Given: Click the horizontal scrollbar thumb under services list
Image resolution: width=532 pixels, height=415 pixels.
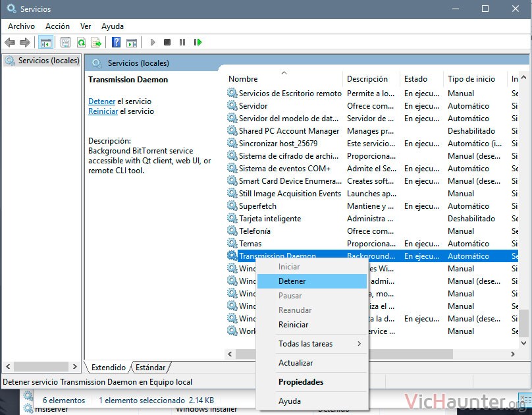Looking at the screenshot, I should point(344,354).
